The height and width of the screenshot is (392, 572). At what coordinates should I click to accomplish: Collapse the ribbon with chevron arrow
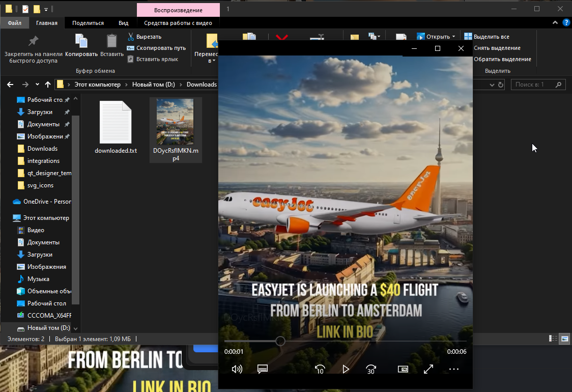(x=555, y=23)
